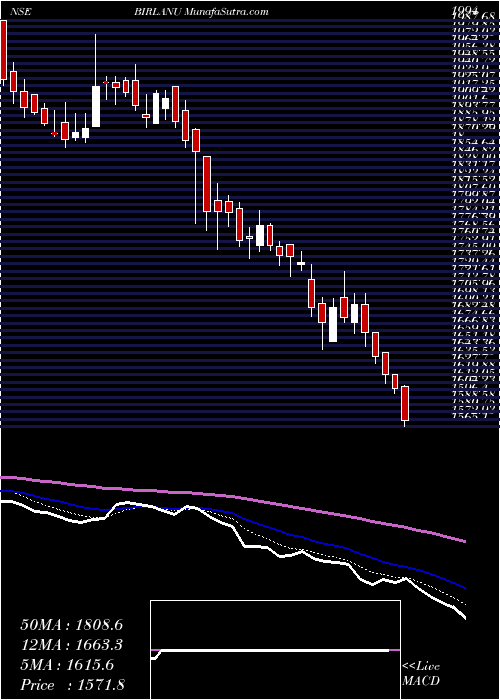
Task: Select the 5MA : 1615.6 reading
Action: pos(67,664)
